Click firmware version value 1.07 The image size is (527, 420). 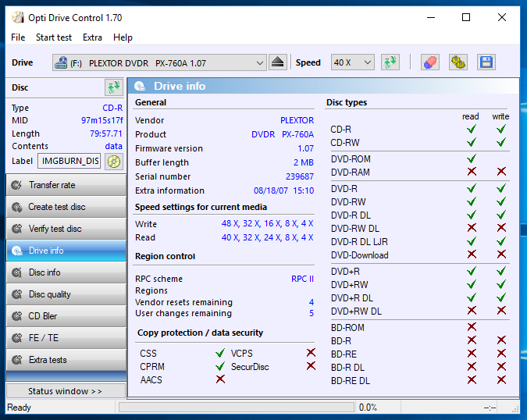point(305,148)
